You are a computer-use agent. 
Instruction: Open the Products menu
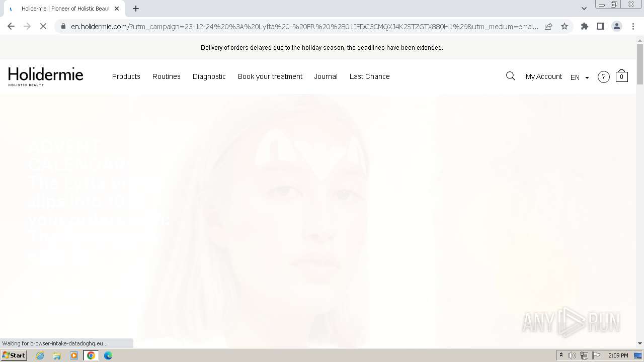coord(126,76)
